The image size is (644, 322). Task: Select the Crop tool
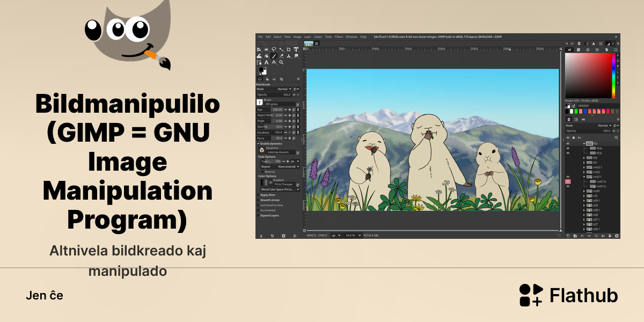289,49
